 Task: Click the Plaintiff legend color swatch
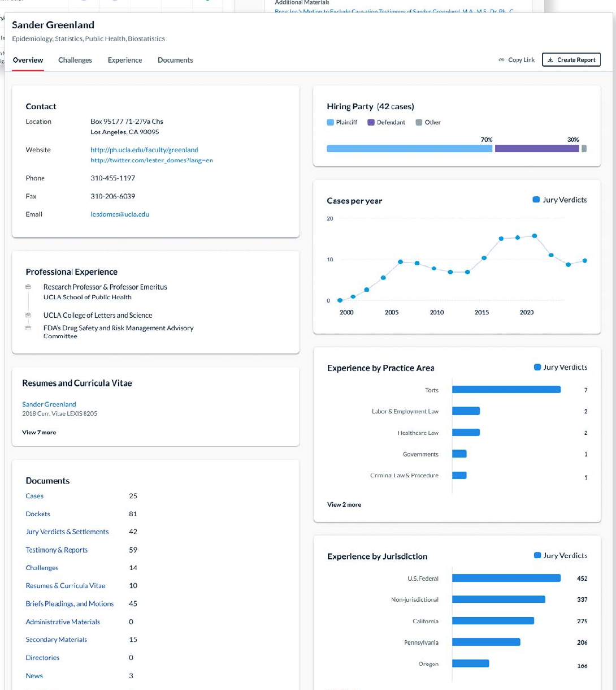click(x=331, y=122)
